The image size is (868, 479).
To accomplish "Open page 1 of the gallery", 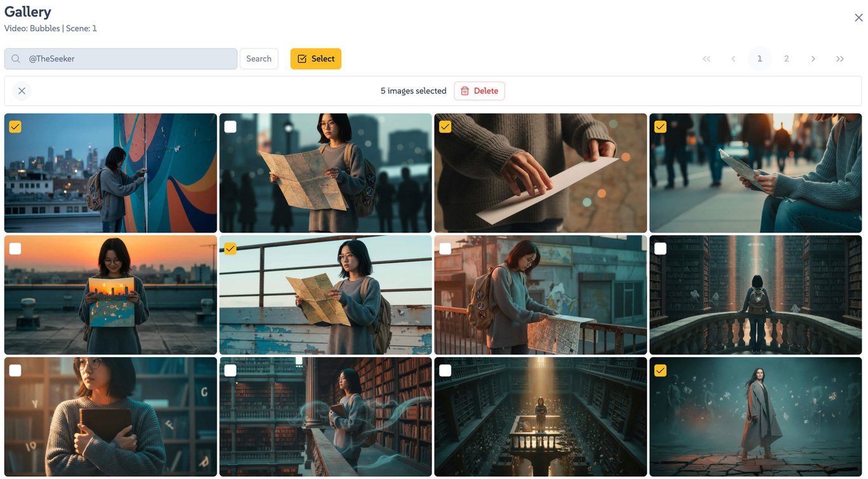I will point(760,59).
